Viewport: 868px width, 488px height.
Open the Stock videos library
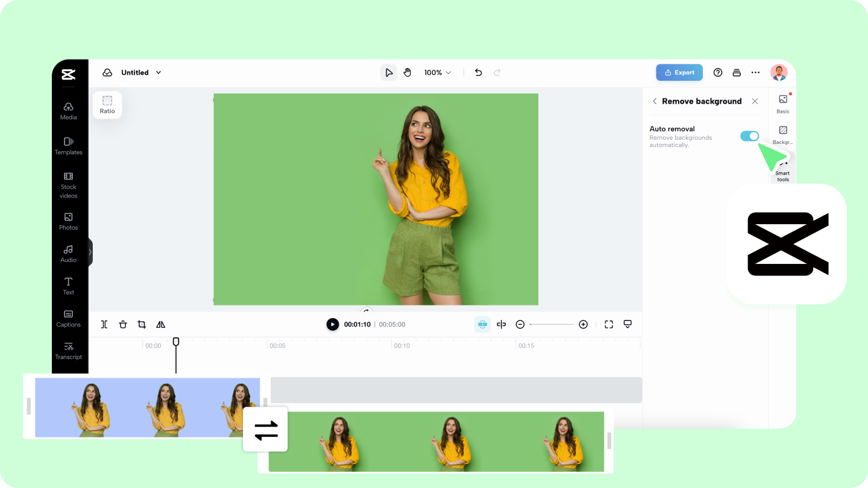pos(68,184)
